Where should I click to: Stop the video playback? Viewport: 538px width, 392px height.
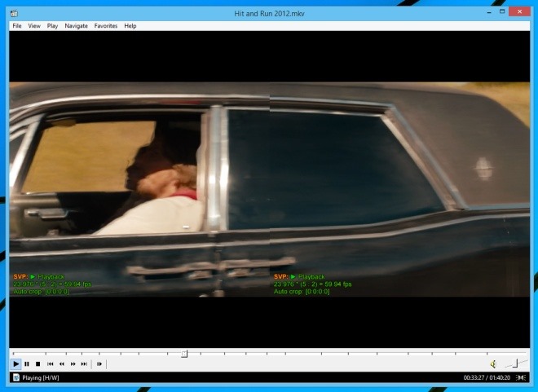(38, 363)
